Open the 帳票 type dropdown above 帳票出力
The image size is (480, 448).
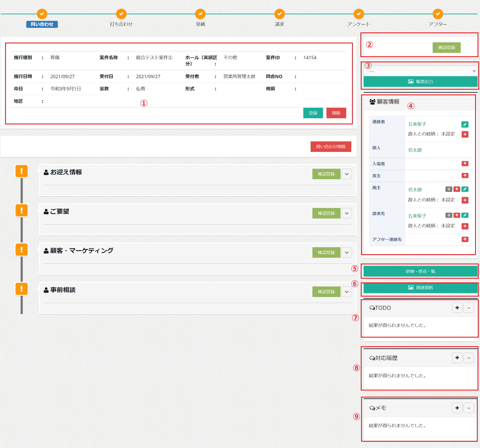pos(420,71)
